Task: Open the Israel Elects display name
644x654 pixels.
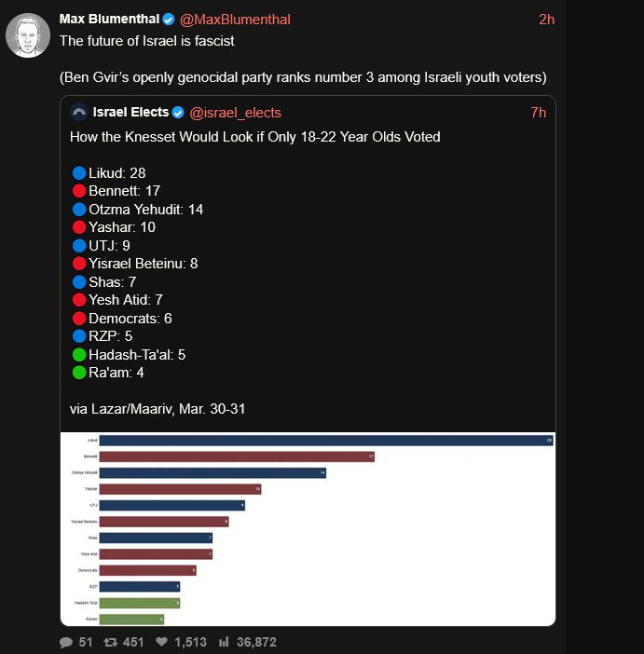Action: 130,113
